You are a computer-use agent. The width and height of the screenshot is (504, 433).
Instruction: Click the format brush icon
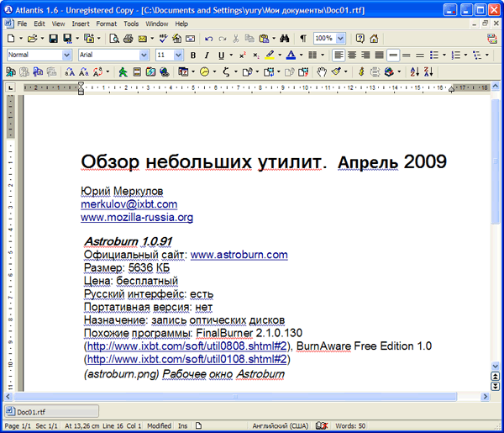point(336,71)
